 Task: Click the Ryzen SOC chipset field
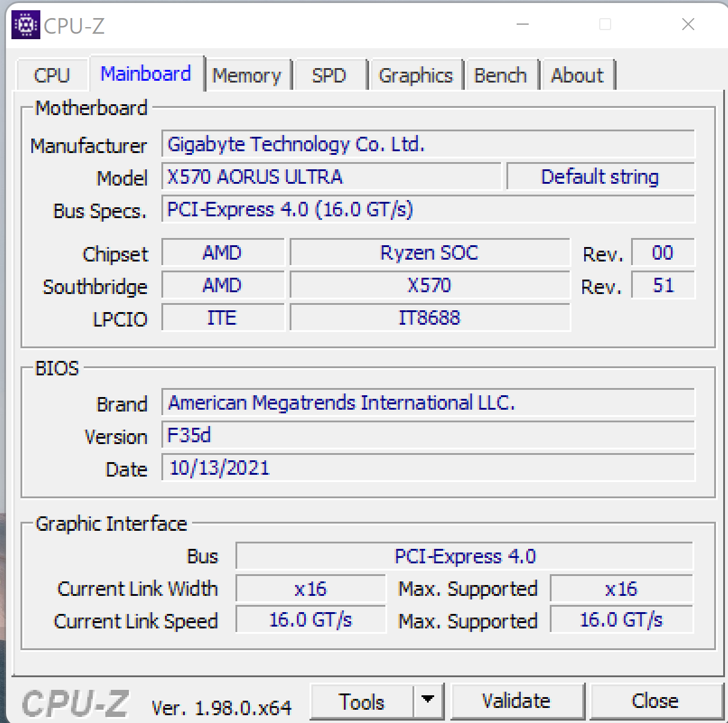(x=429, y=252)
